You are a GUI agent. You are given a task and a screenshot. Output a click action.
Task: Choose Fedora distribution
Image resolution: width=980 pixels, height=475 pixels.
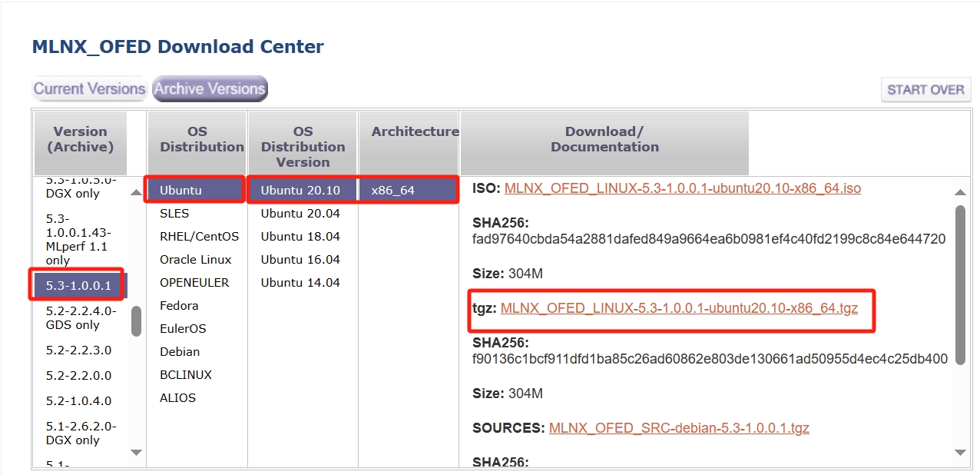click(180, 305)
